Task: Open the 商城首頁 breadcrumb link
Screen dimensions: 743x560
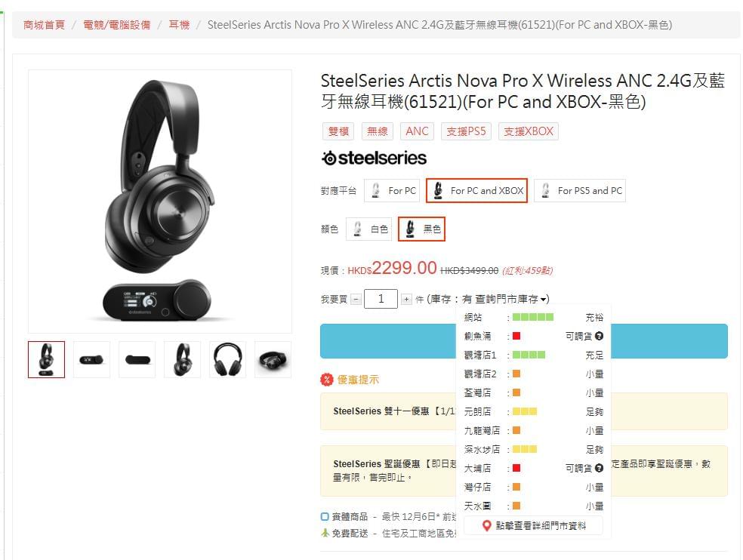Action: pyautogui.click(x=44, y=25)
